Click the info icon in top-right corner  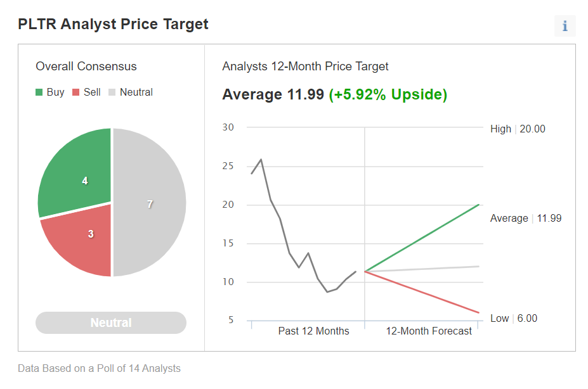pyautogui.click(x=565, y=26)
